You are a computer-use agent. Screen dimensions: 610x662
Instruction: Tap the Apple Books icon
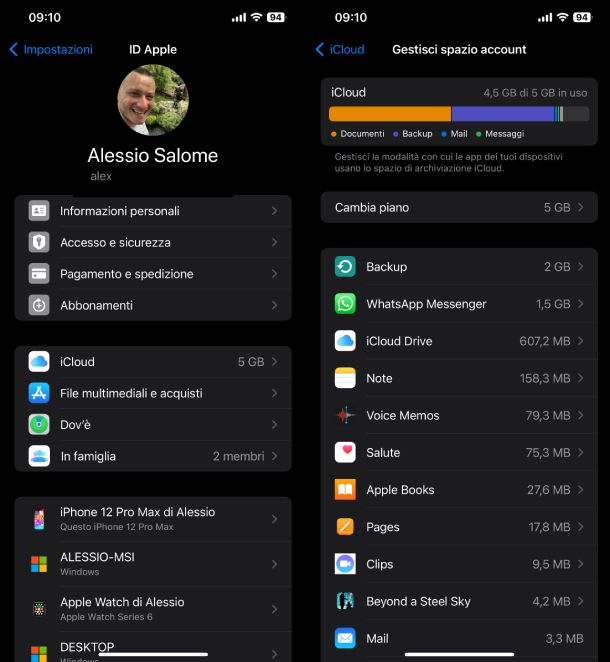click(345, 490)
